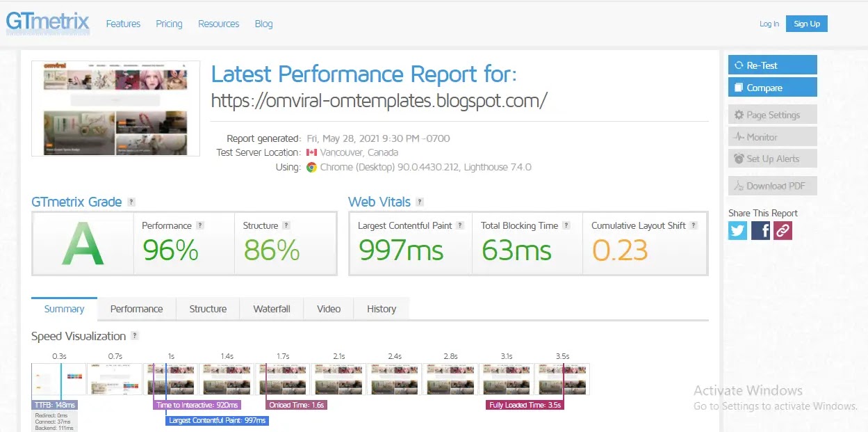Click the Vancouver, Canada location text
Image resolution: width=868 pixels, height=432 pixels.
pos(359,152)
